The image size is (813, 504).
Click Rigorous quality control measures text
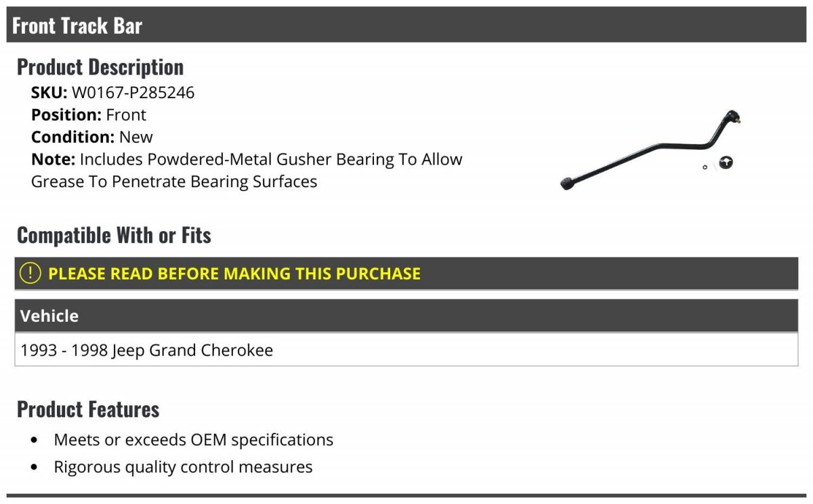[x=183, y=467]
